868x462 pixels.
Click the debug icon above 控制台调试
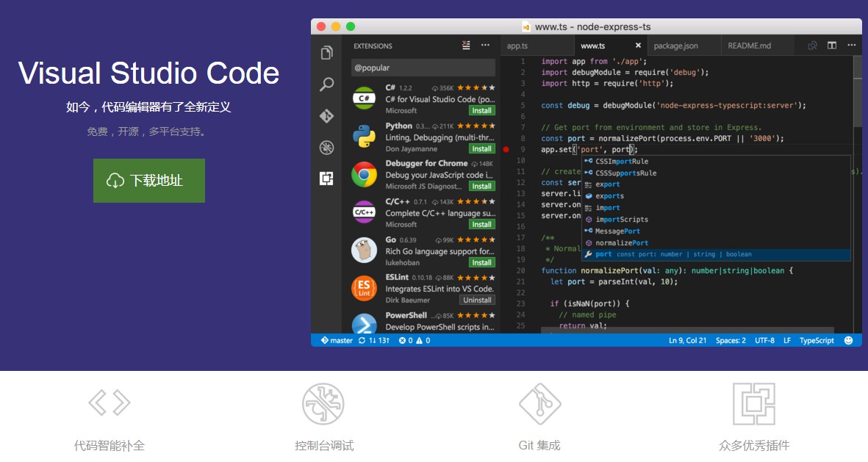click(323, 404)
